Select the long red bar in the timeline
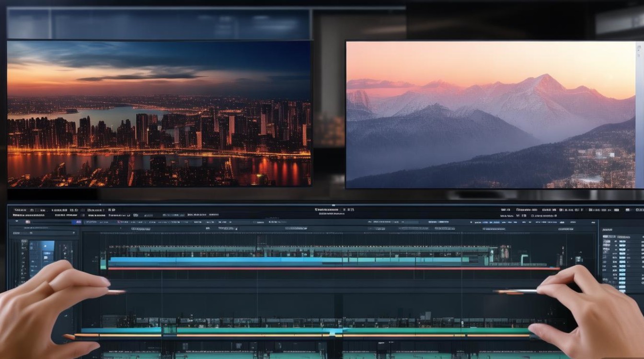This screenshot has height=359, width=644. 333,269
